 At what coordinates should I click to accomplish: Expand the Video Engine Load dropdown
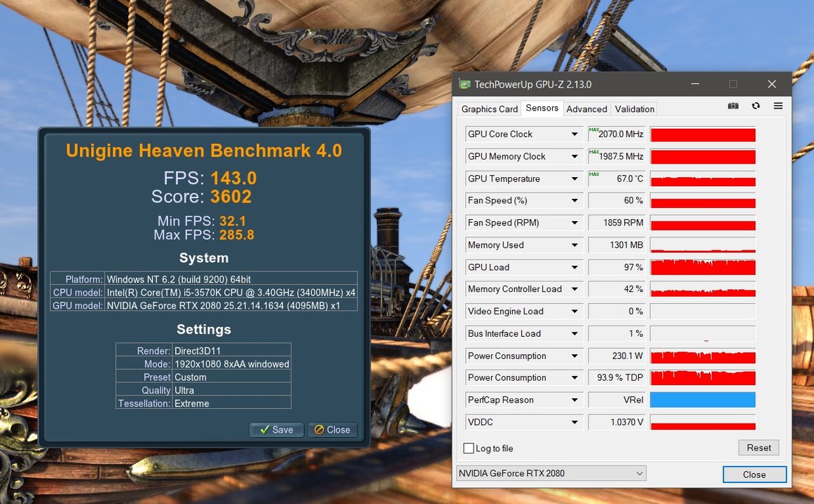pos(574,311)
